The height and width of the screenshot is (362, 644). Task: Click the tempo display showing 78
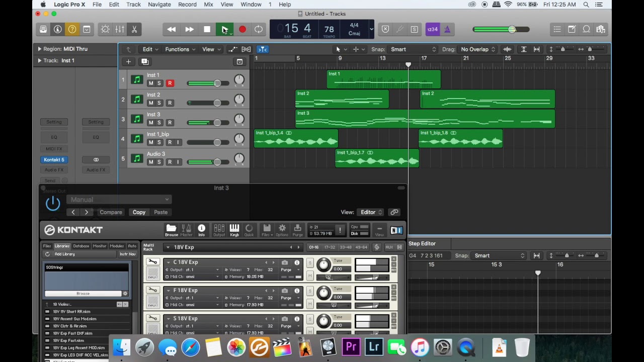point(329,30)
